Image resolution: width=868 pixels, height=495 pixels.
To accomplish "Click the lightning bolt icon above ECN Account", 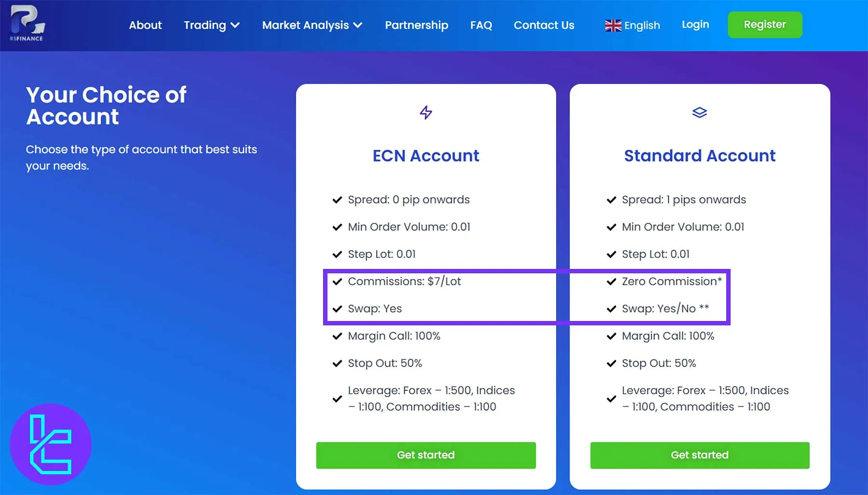I will (x=426, y=113).
